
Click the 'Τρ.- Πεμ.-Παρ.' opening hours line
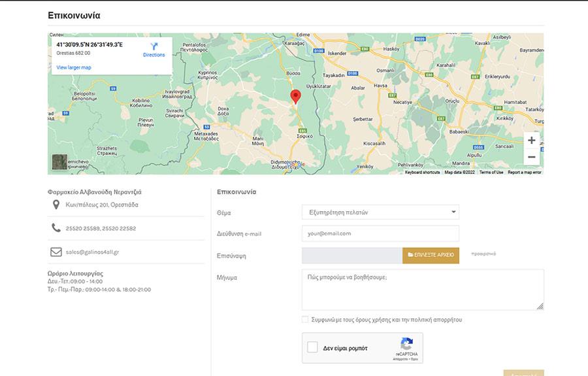point(99,289)
